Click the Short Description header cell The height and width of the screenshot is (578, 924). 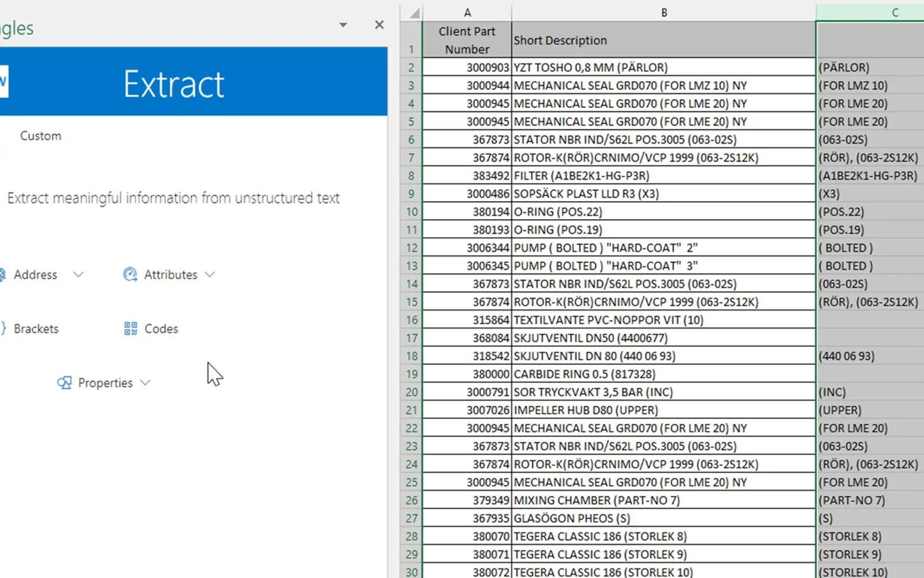click(x=664, y=40)
